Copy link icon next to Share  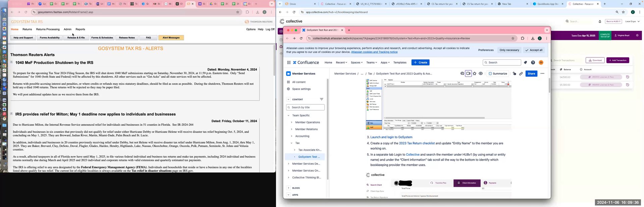point(521,73)
